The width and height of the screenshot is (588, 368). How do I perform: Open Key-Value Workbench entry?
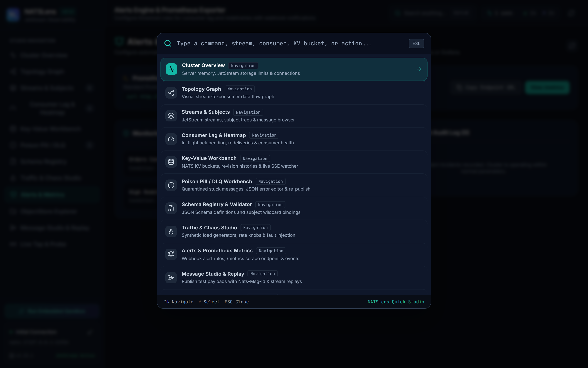point(294,162)
